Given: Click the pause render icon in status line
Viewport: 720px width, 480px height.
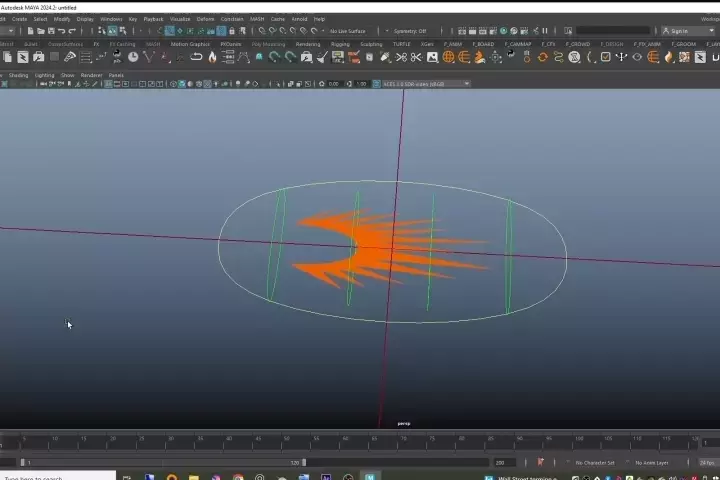Looking at the screenshot, I should (x=545, y=31).
